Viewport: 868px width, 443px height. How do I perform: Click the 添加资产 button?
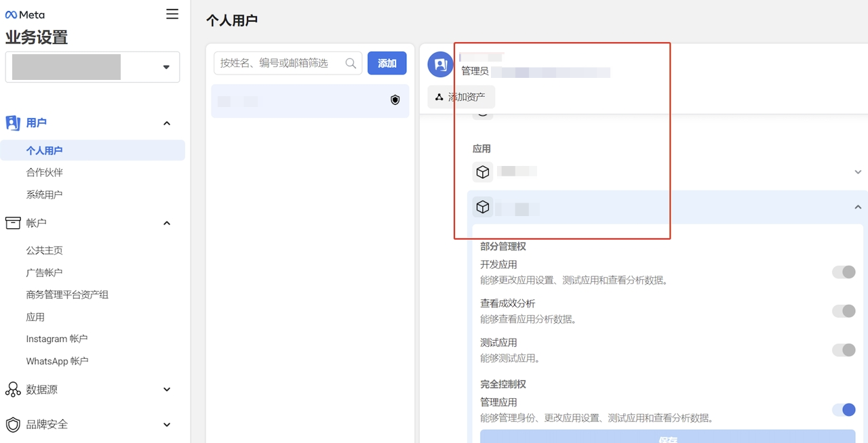461,97
